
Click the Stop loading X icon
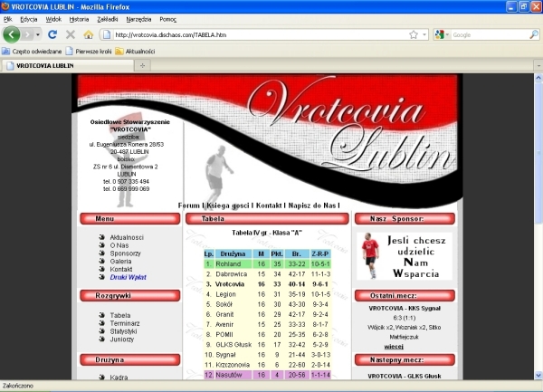[71, 34]
